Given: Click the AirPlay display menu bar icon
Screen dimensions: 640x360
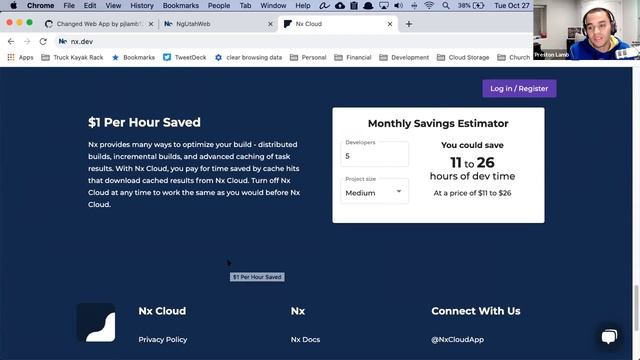Looking at the screenshot, I should (384, 5).
